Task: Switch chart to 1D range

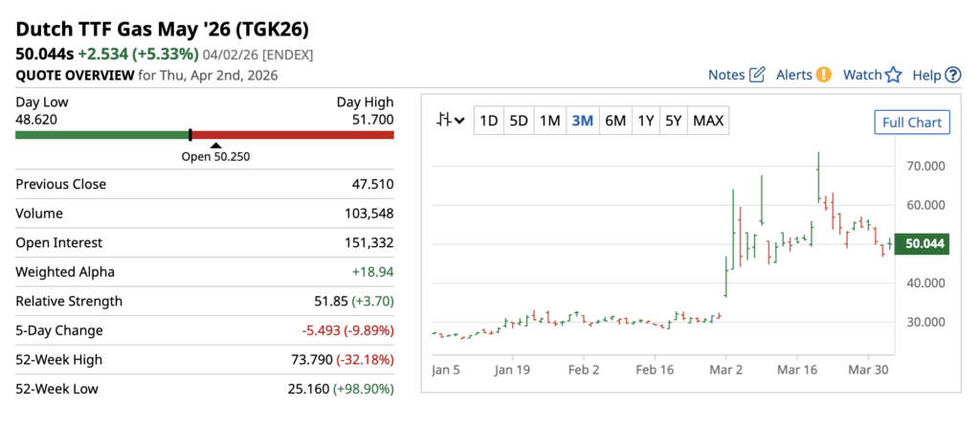Action: [x=488, y=121]
